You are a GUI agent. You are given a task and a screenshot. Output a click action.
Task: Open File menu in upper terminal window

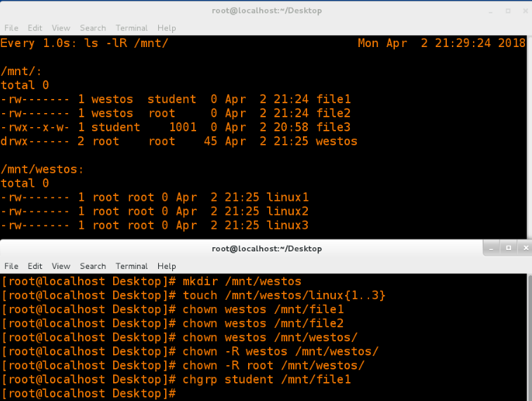click(11, 28)
